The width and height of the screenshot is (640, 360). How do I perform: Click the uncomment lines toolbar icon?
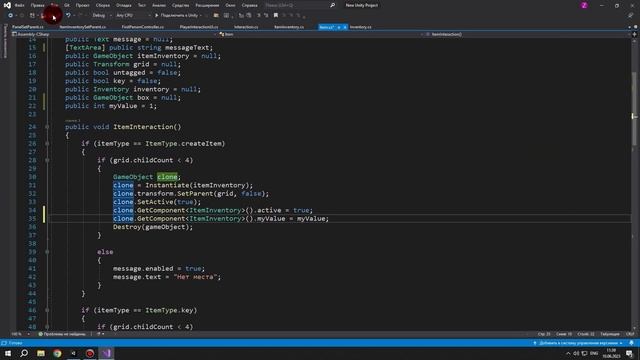point(266,16)
